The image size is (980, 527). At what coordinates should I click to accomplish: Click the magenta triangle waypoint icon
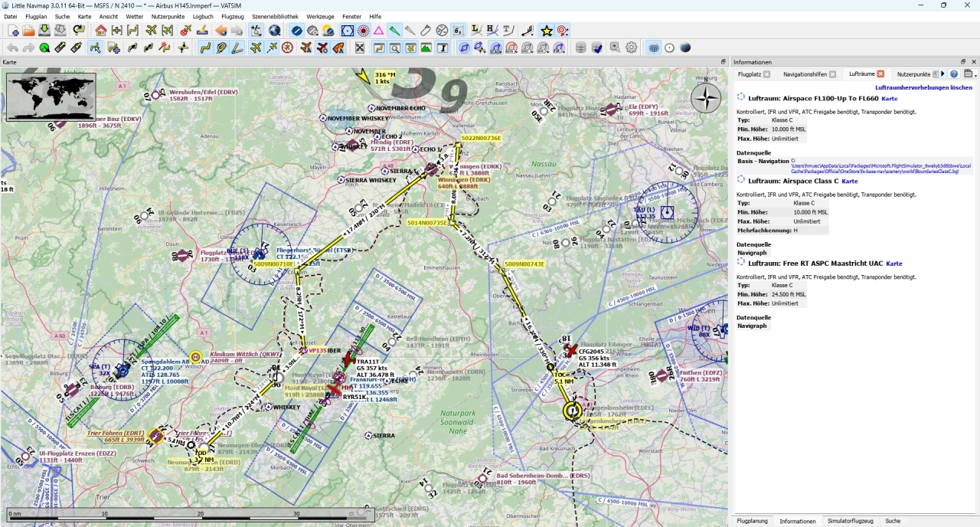tap(378, 31)
